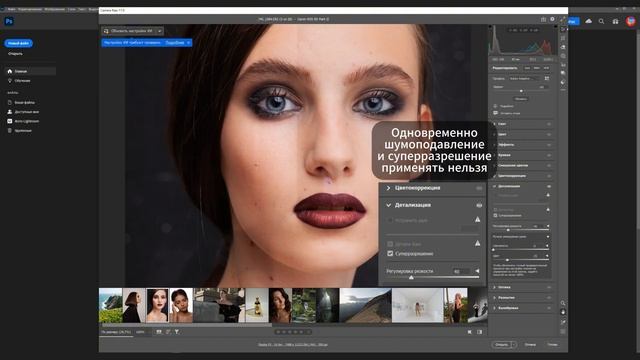640x360 pixels.
Task: Toggle eye visibility for the Калибровка panel
Action: point(549,308)
